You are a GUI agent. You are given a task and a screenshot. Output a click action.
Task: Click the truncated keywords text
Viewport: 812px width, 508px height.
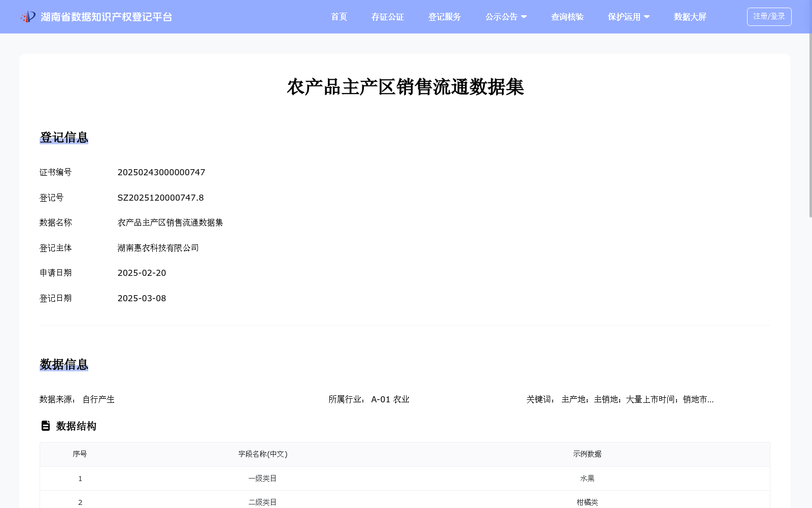pyautogui.click(x=637, y=399)
